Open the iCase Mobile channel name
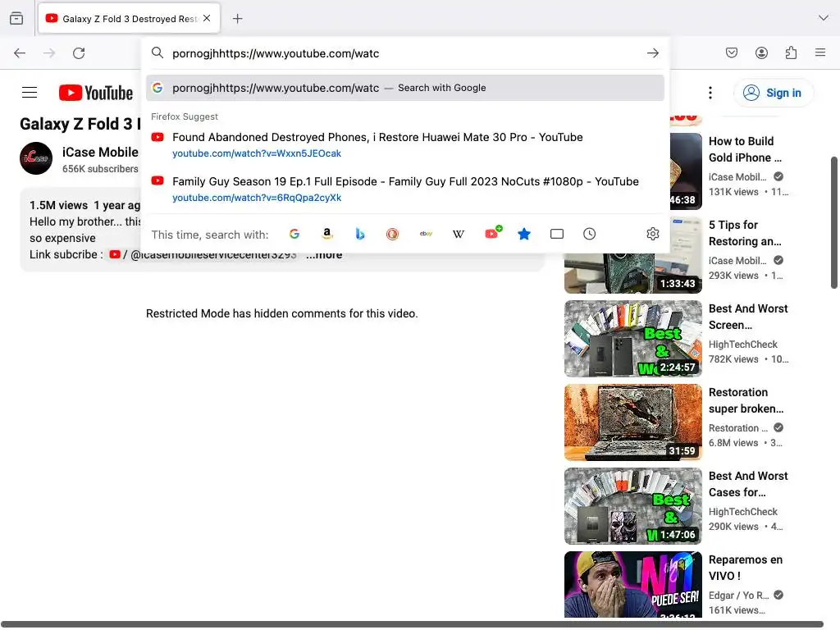Screen dimensions: 840x630 (x=100, y=152)
